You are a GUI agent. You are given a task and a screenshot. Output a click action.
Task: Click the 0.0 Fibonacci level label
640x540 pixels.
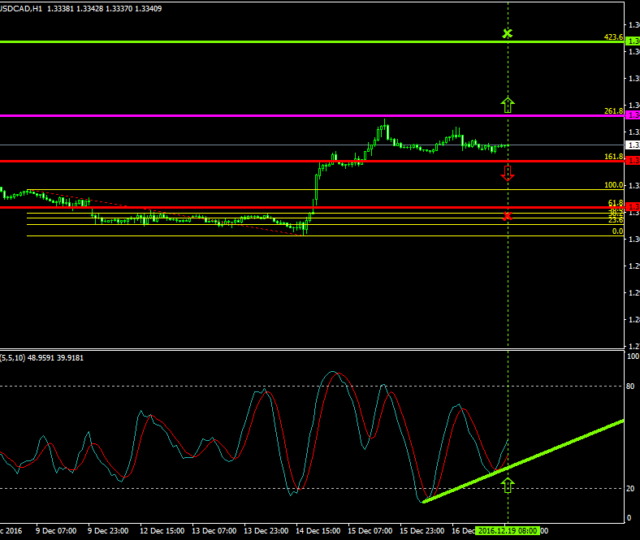point(618,231)
